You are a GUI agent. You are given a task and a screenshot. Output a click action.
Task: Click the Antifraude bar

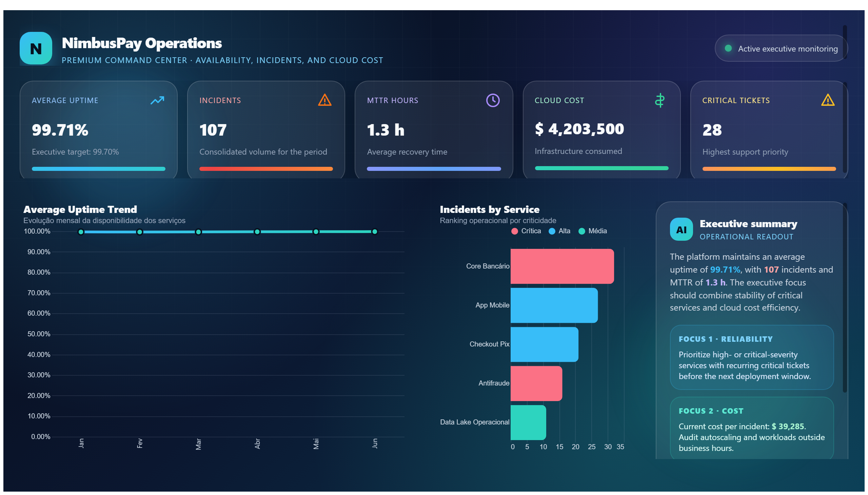pos(536,383)
